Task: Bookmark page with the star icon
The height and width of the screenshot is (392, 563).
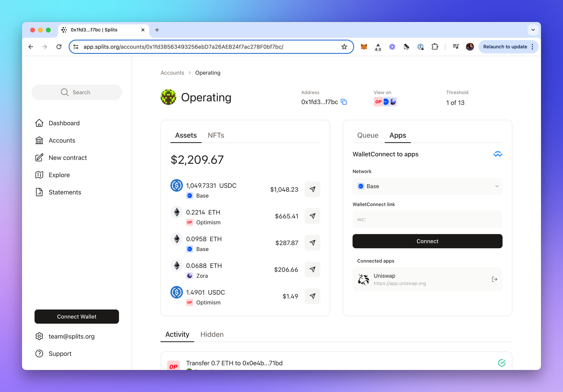Action: (344, 47)
